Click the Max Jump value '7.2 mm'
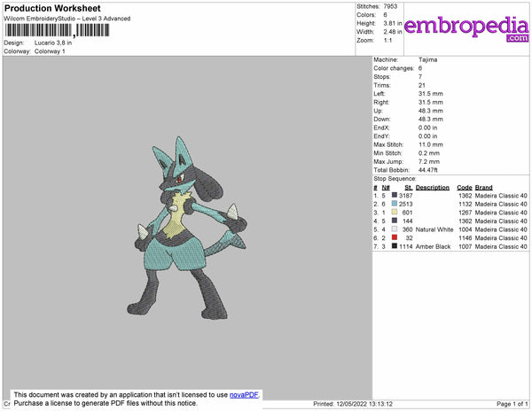The width and height of the screenshot is (532, 411). [x=429, y=161]
